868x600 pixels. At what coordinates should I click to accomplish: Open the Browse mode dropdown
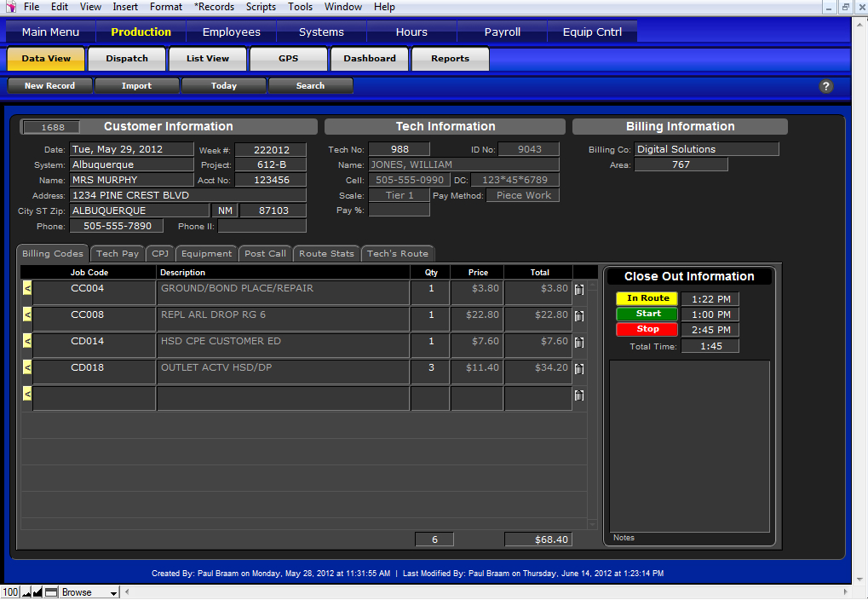click(x=89, y=592)
